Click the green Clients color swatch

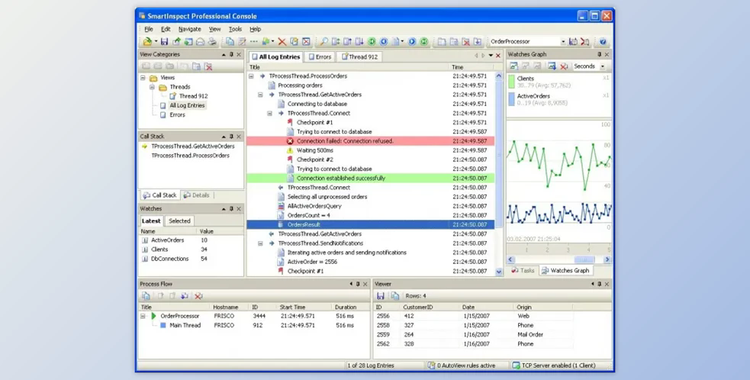coord(511,82)
